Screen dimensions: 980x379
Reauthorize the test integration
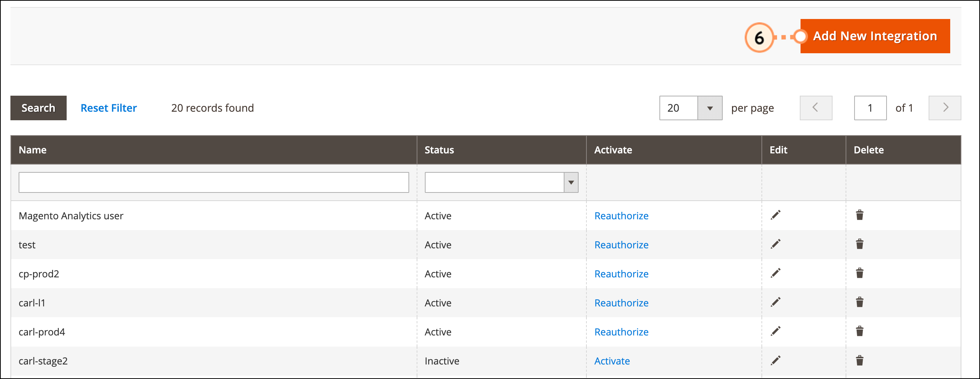click(621, 245)
